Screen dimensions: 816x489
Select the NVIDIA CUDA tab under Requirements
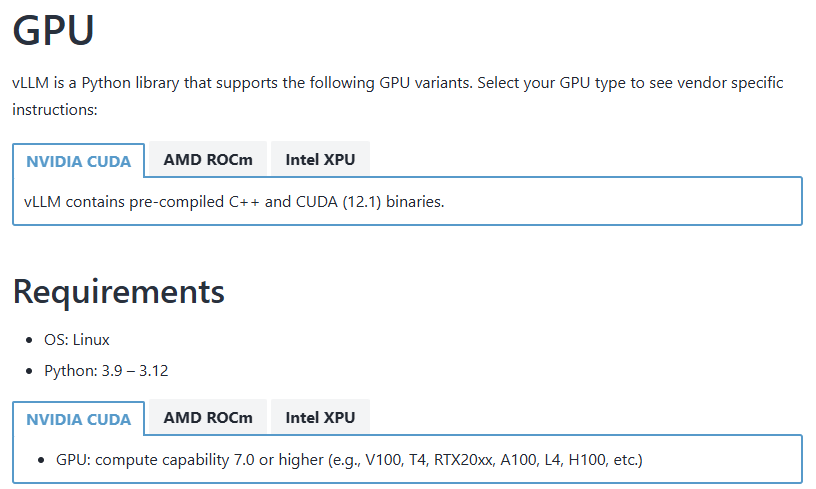click(x=78, y=418)
